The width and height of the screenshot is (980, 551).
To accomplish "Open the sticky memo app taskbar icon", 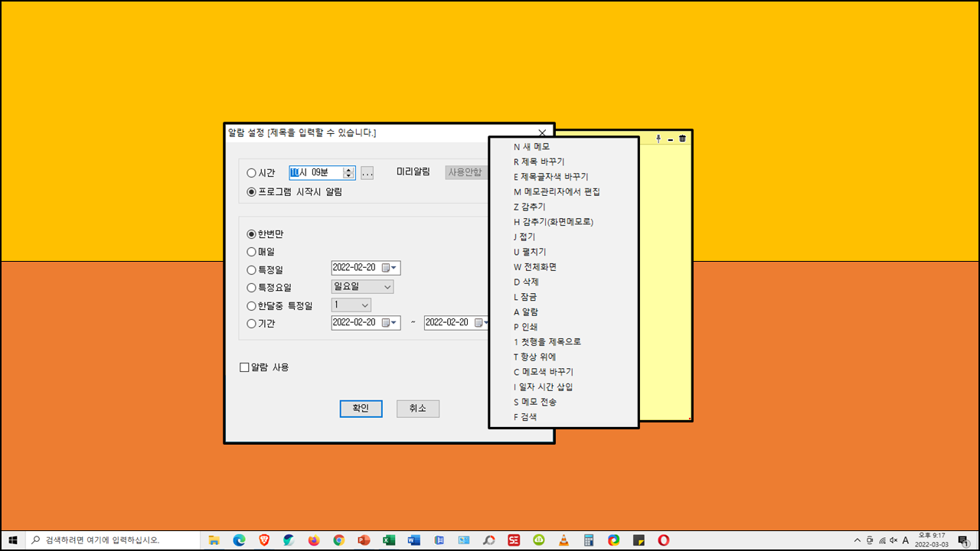I will [639, 540].
